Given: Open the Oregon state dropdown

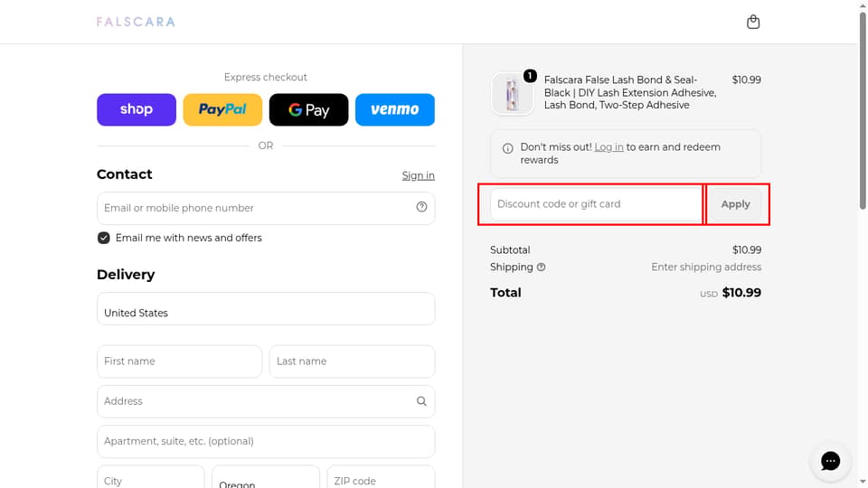Looking at the screenshot, I should point(266,477).
